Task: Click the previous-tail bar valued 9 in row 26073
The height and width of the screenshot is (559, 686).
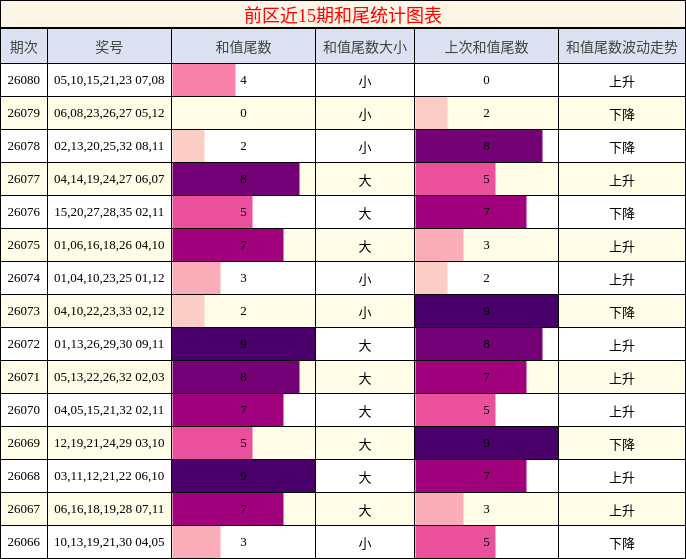Action: (486, 311)
